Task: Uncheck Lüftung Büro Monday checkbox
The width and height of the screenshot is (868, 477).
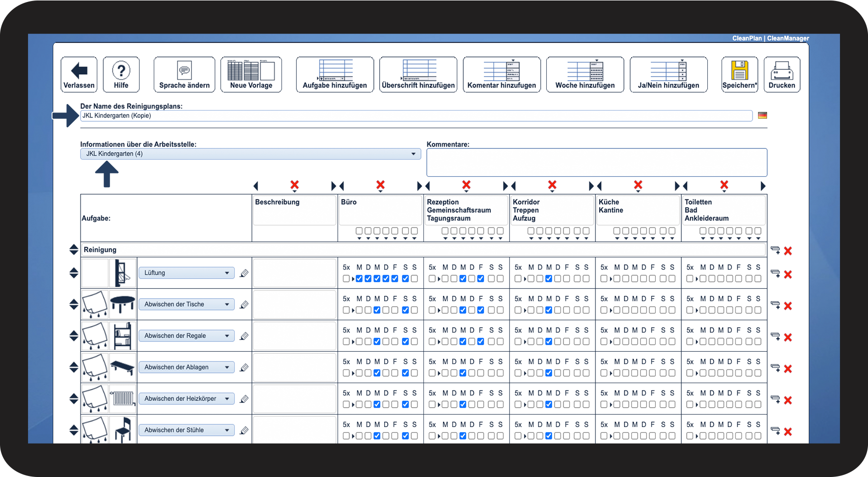Action: point(359,279)
